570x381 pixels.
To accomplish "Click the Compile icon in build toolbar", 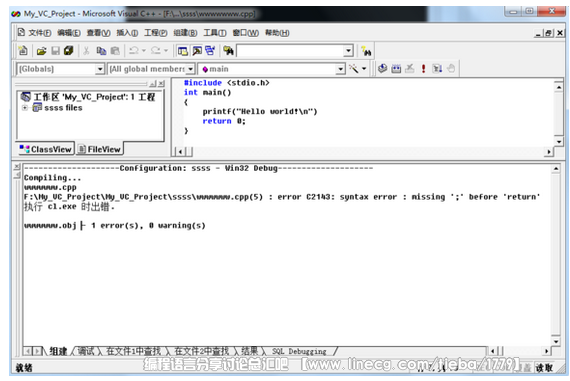I will coord(382,68).
